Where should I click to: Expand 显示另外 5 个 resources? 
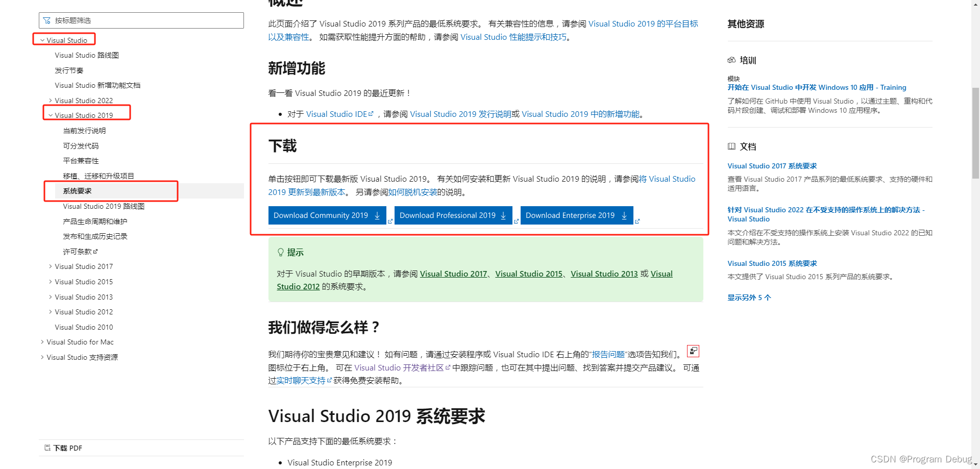[x=749, y=298]
